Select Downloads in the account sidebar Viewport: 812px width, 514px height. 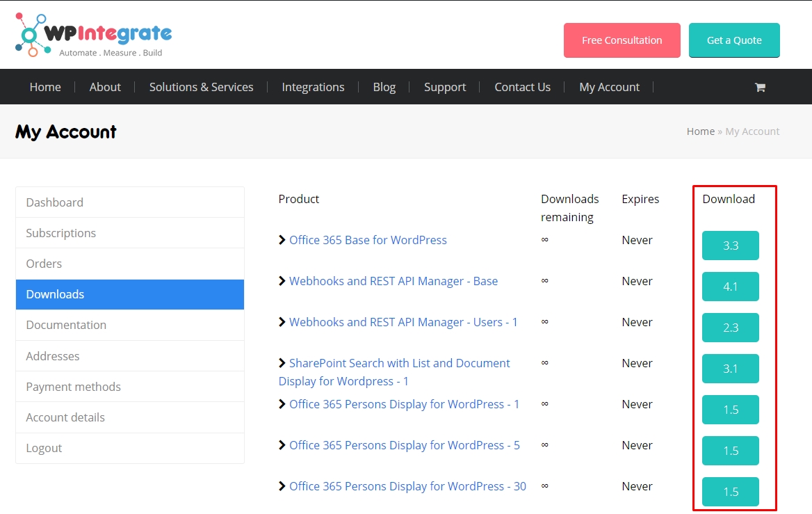point(130,294)
